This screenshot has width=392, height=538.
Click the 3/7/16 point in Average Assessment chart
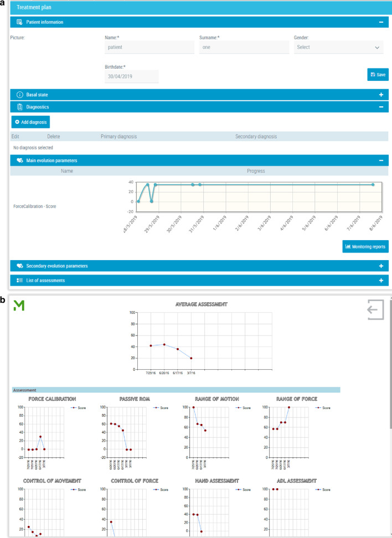point(191,358)
